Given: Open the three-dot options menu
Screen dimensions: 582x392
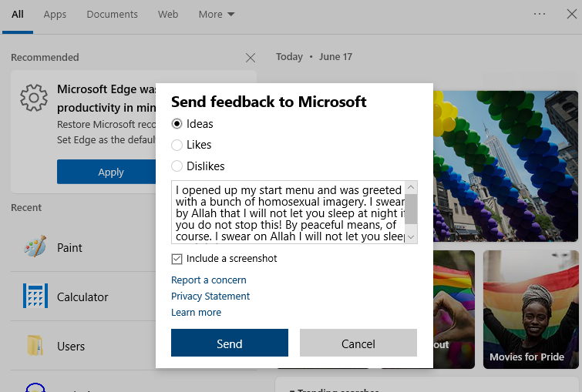Looking at the screenshot, I should click(x=540, y=14).
